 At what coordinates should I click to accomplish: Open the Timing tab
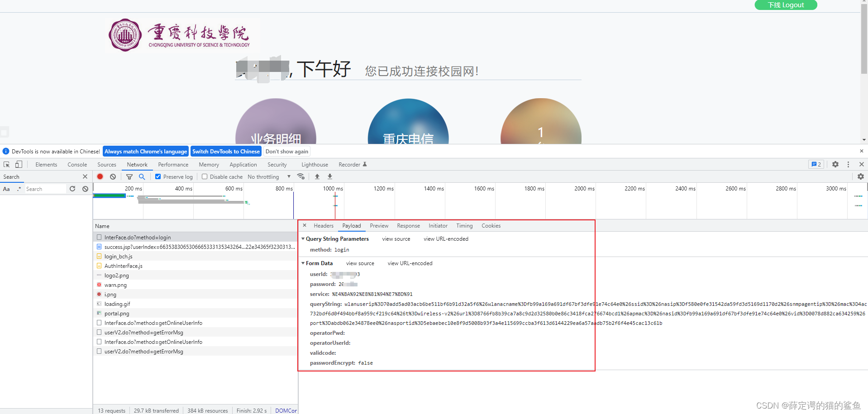click(x=464, y=226)
